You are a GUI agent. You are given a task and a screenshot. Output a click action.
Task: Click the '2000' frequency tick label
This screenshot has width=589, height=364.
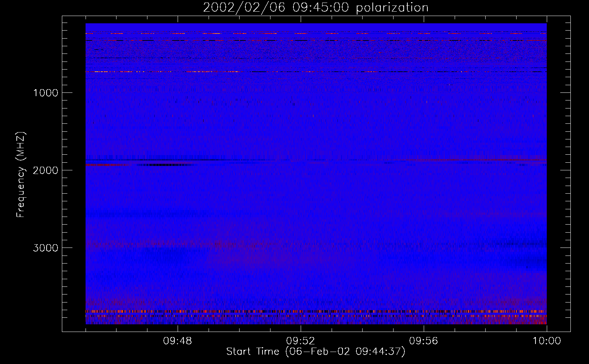pos(46,170)
